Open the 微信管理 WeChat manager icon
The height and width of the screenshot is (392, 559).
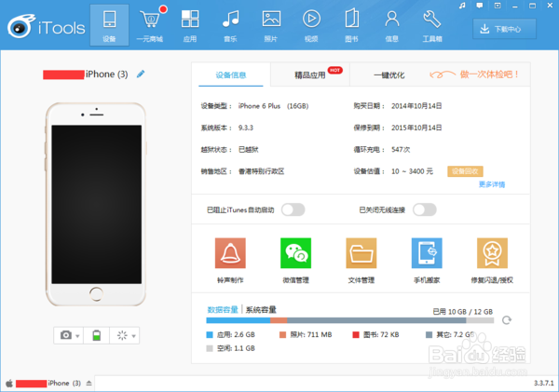[296, 253]
